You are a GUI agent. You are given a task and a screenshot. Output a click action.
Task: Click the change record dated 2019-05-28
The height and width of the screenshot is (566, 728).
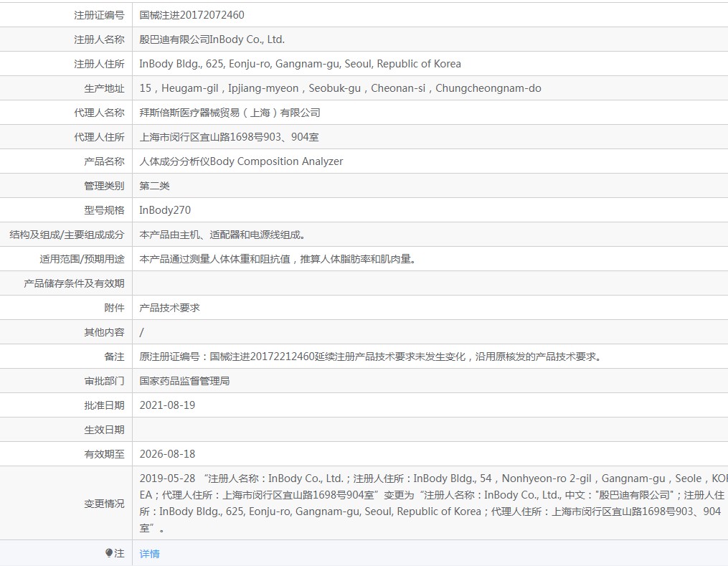click(432, 504)
